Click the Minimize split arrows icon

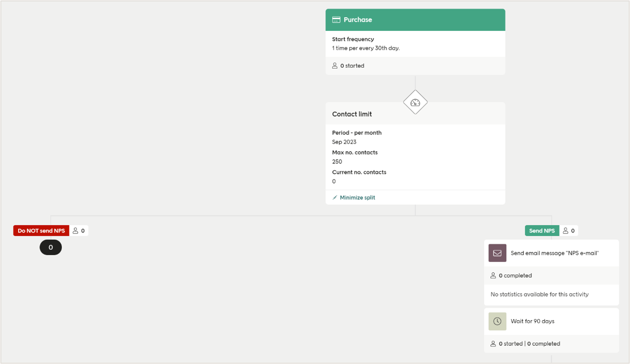[x=335, y=198]
